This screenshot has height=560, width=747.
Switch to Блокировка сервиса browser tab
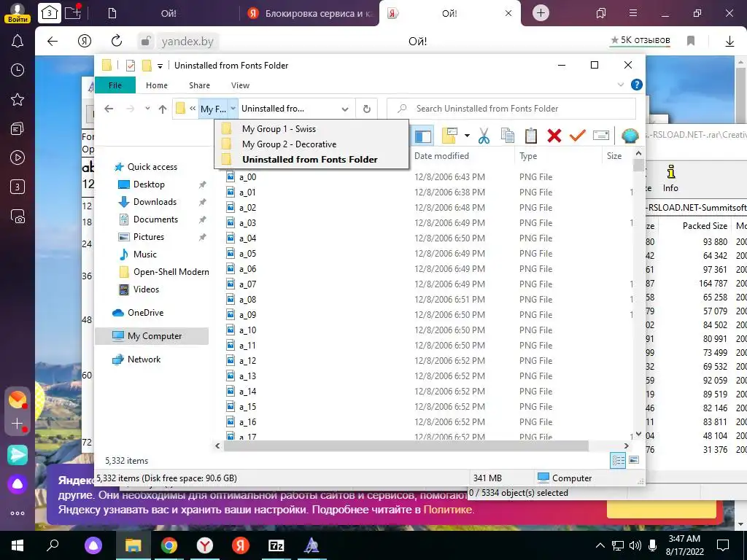pyautogui.click(x=309, y=13)
